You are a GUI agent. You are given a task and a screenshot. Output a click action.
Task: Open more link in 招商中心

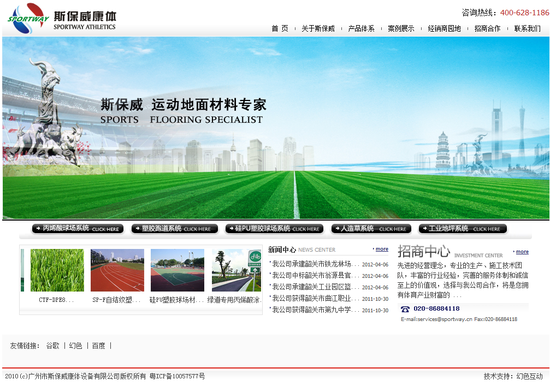[522, 252]
